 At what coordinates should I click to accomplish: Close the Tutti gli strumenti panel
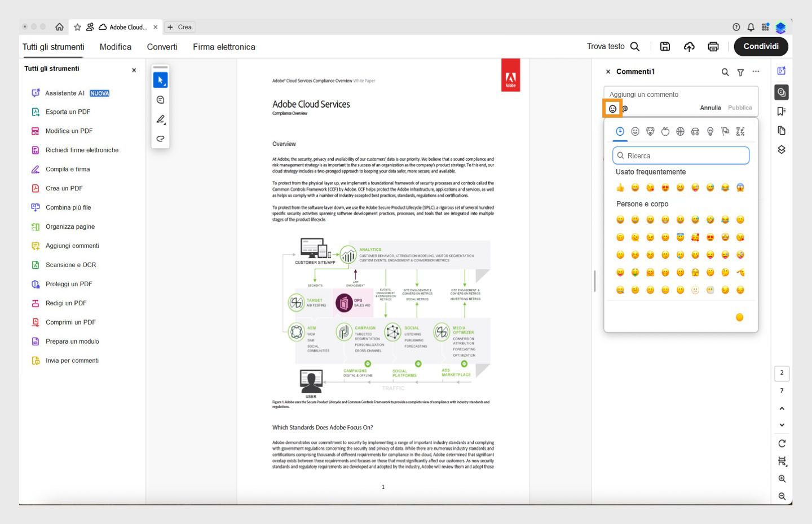[x=134, y=70]
